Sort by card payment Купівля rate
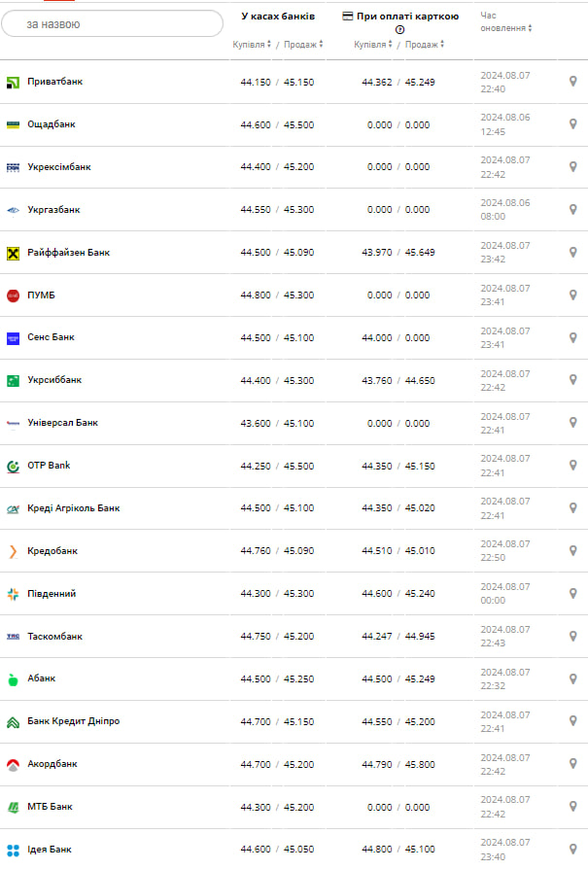 (x=374, y=45)
